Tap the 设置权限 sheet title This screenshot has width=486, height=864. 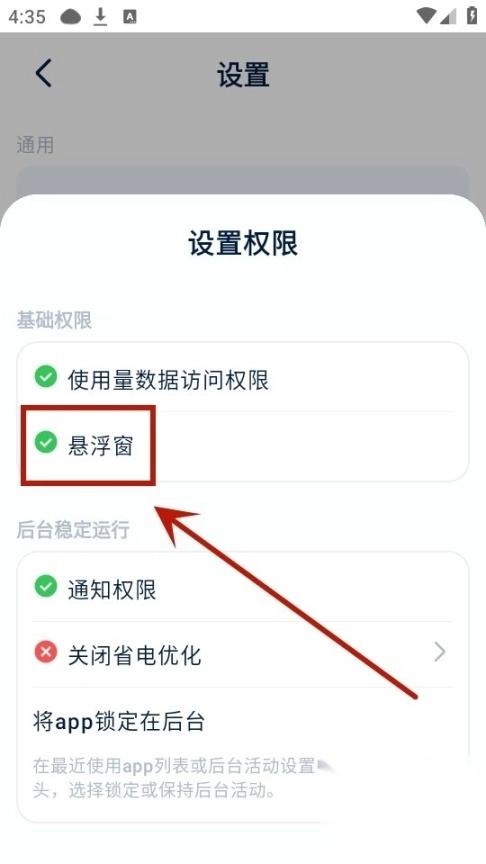[243, 243]
